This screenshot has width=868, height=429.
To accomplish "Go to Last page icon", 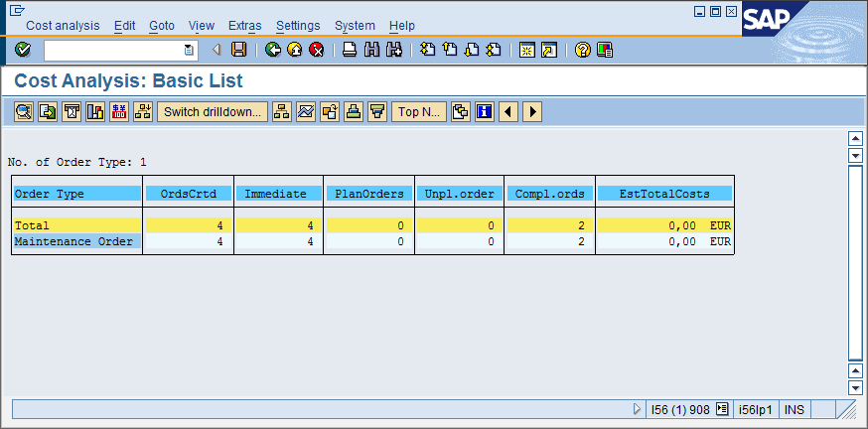I will (494, 50).
